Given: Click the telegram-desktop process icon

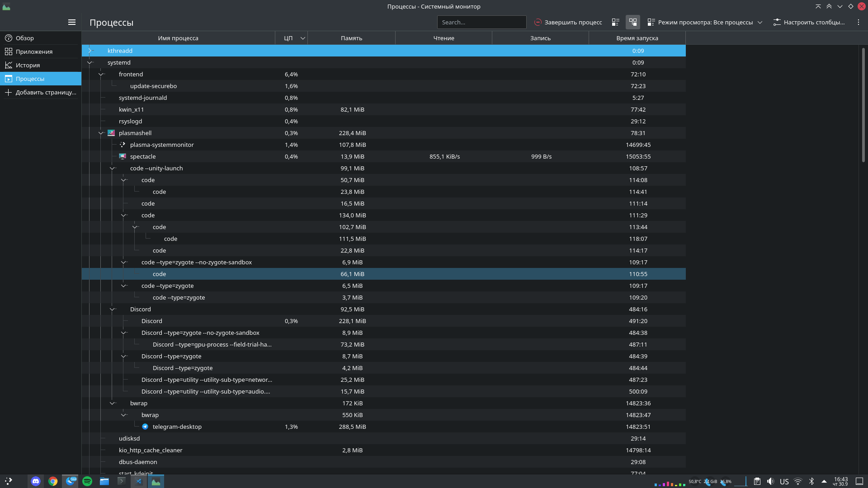Looking at the screenshot, I should (145, 427).
